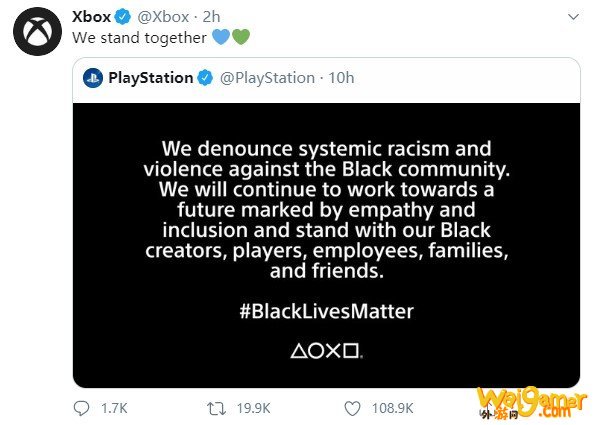Click the 2h timestamp on the Xbox tweet
Image resolution: width=594 pixels, height=425 pixels.
point(211,17)
